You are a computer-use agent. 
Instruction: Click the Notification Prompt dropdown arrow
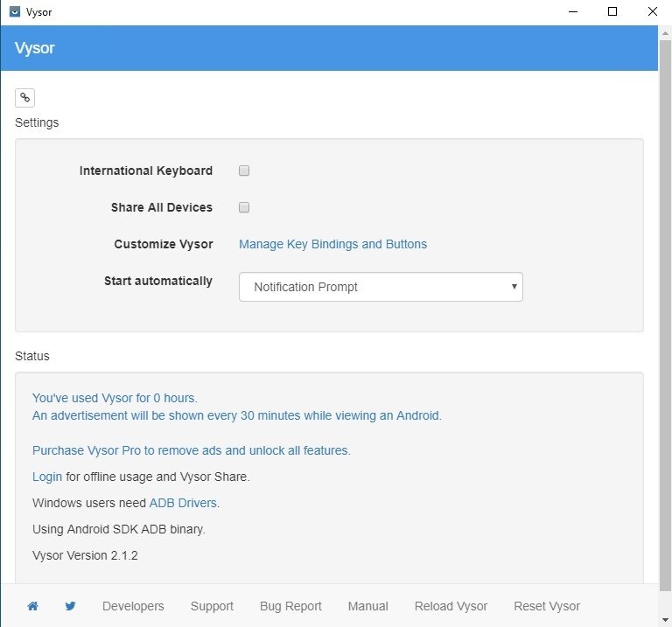(514, 287)
